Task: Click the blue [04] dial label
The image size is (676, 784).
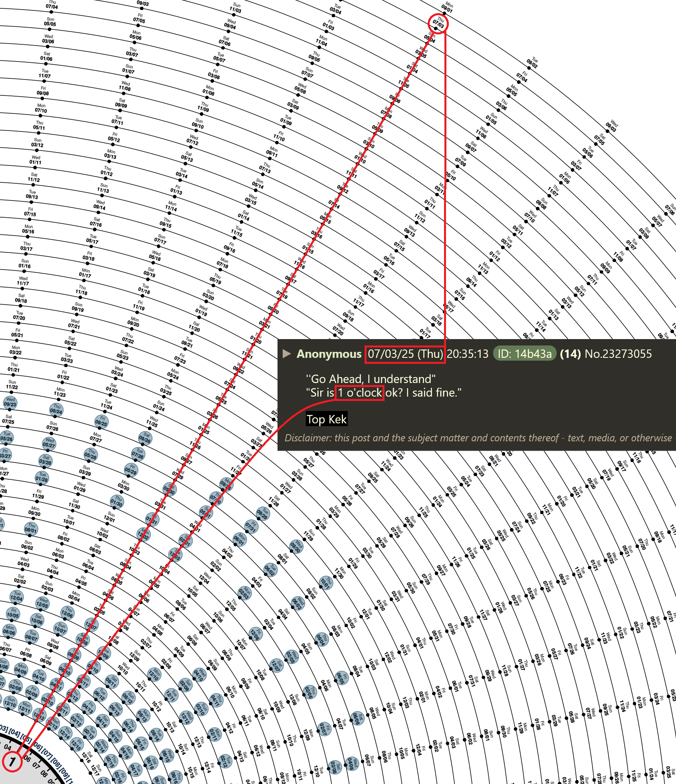Action: (x=14, y=733)
